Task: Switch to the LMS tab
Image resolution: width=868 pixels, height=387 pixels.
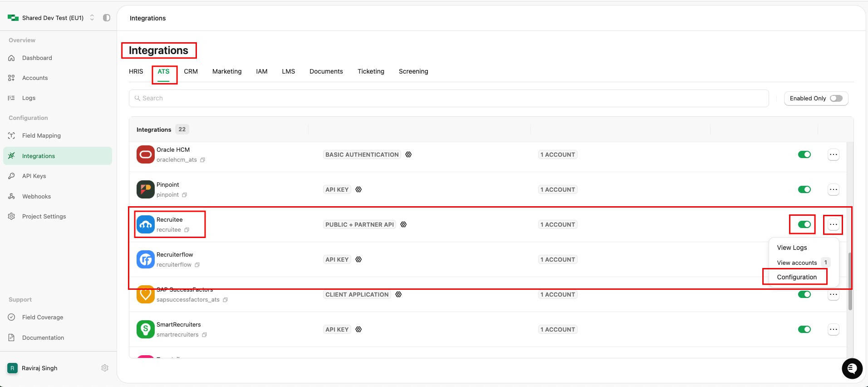Action: coord(289,71)
